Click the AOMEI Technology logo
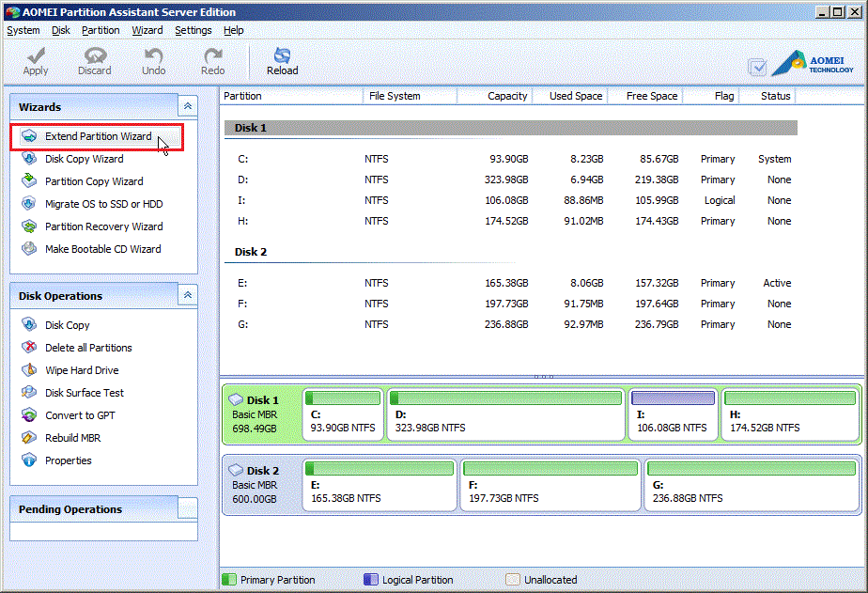868x593 pixels. pyautogui.click(x=813, y=63)
